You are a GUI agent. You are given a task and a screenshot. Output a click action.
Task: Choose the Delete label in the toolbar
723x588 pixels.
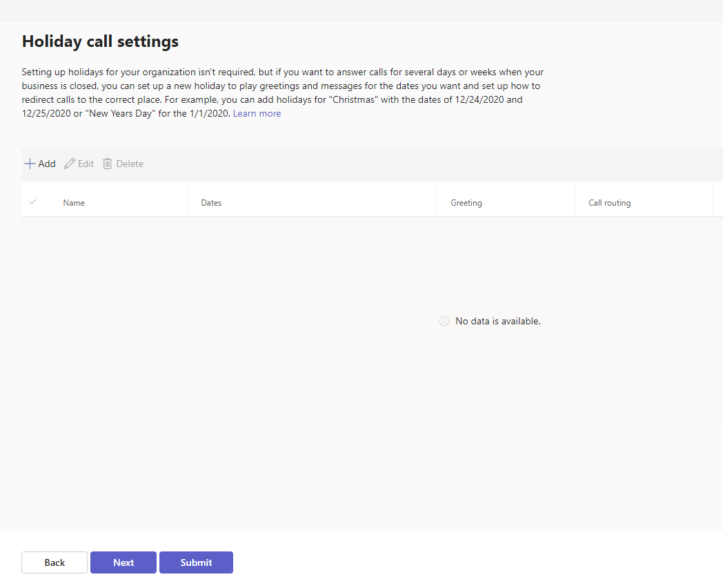pos(130,164)
